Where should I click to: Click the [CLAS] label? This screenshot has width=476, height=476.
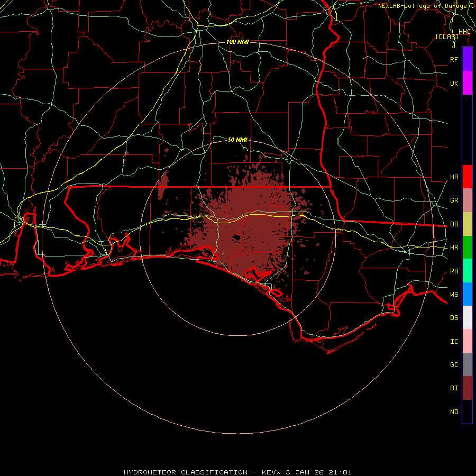point(447,37)
